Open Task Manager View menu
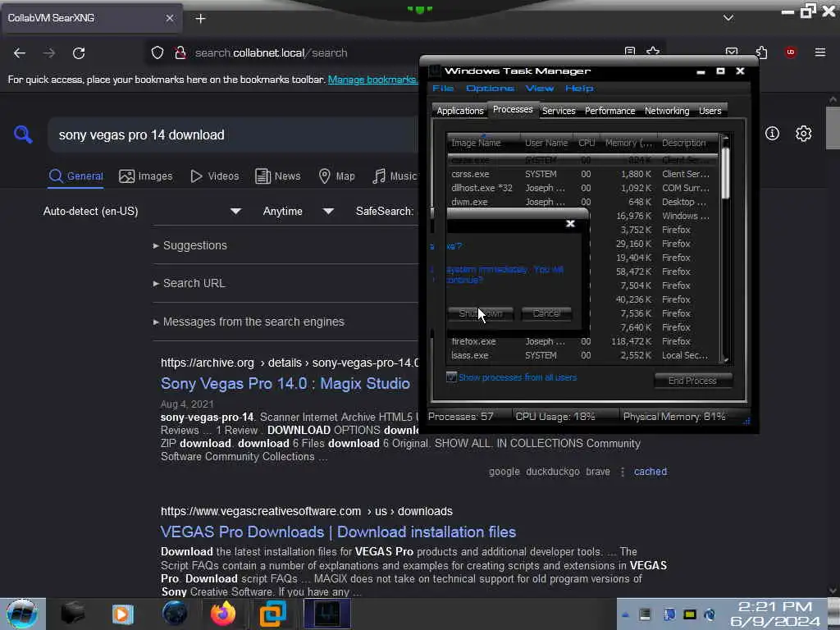The height and width of the screenshot is (630, 840). click(540, 88)
